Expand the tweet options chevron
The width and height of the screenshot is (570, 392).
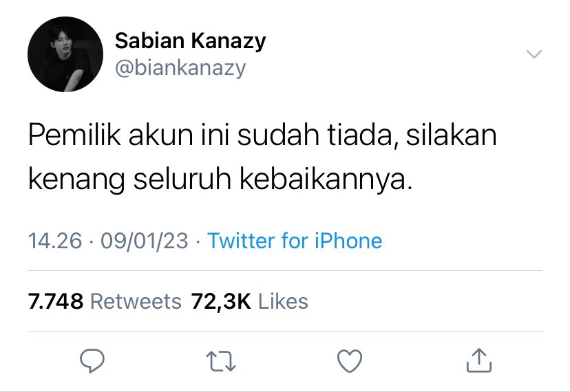534,54
